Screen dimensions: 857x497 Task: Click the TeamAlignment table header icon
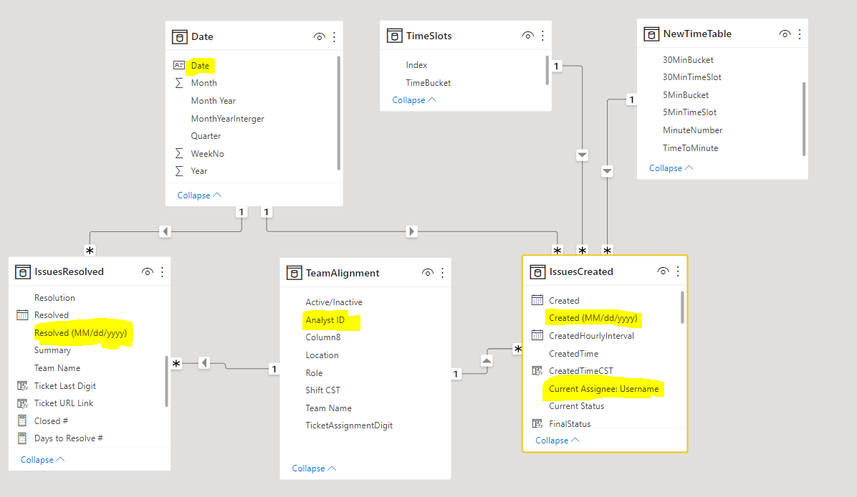(x=294, y=273)
